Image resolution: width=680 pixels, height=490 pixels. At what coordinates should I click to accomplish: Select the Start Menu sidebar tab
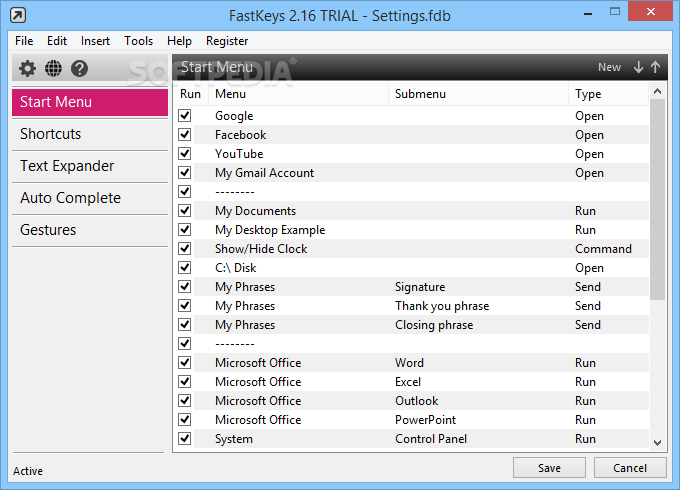coord(90,102)
